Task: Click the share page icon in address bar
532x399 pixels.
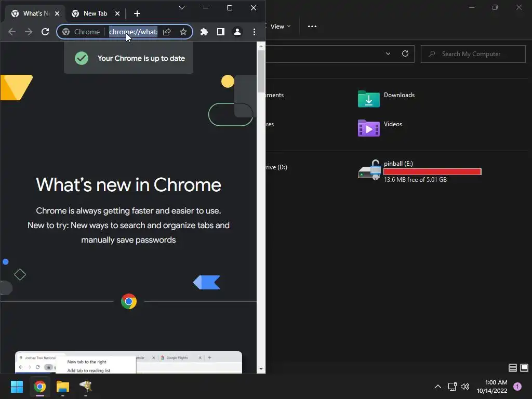Action: click(167, 32)
